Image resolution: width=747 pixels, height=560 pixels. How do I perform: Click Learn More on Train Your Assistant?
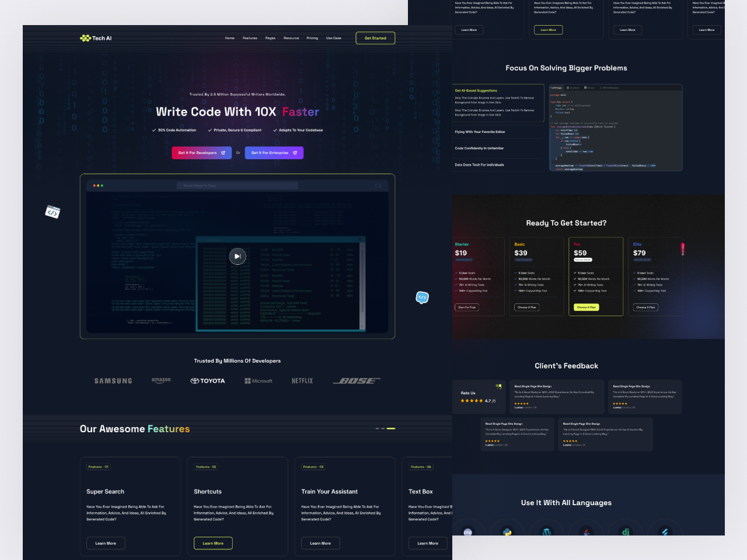click(x=320, y=543)
